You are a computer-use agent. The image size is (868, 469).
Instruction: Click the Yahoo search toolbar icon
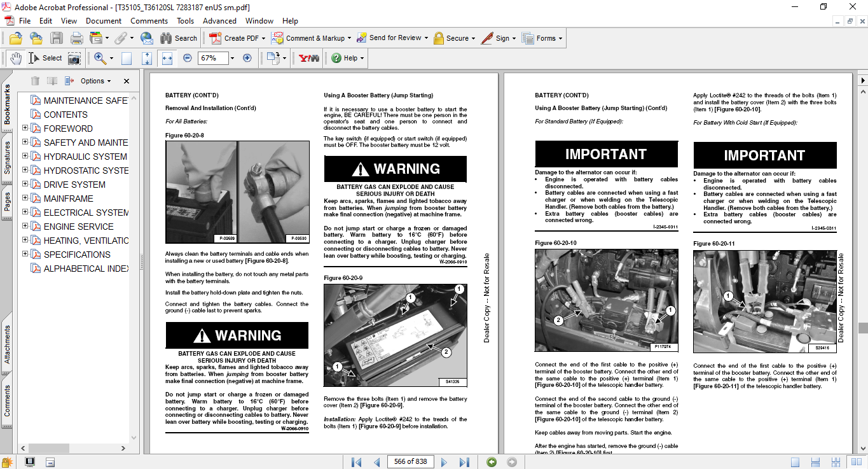click(309, 58)
